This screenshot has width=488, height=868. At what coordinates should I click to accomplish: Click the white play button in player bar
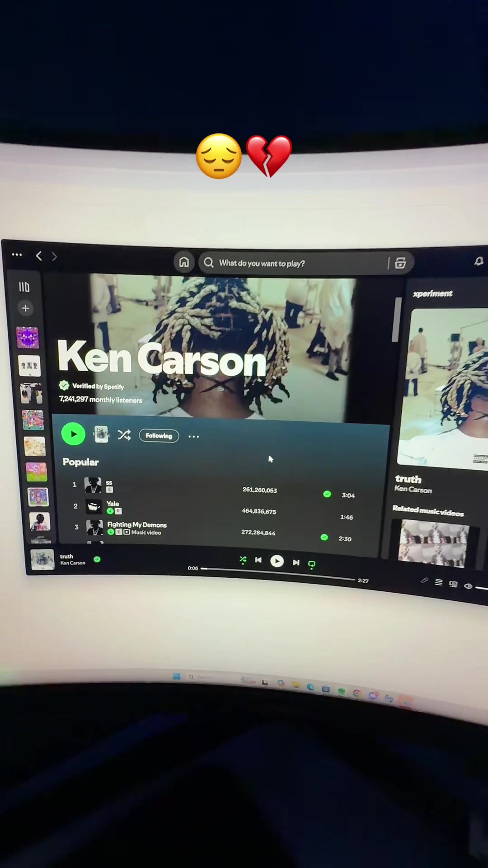pyautogui.click(x=277, y=561)
